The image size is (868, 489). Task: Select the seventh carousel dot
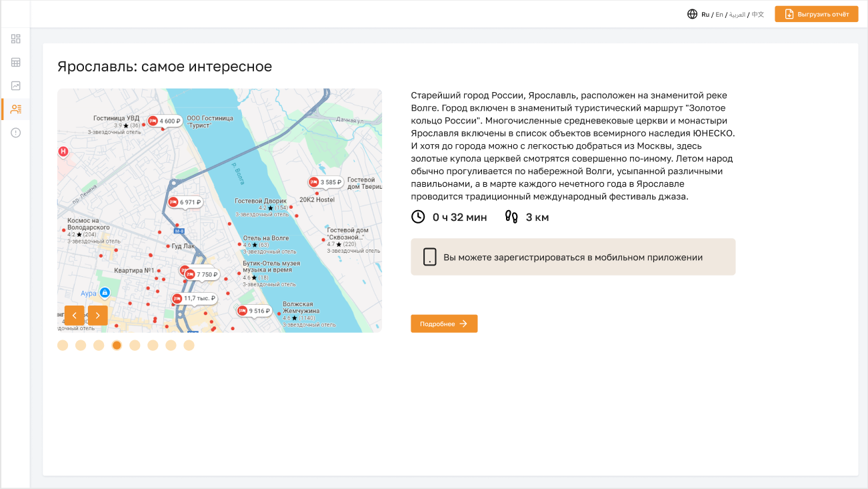tap(171, 345)
